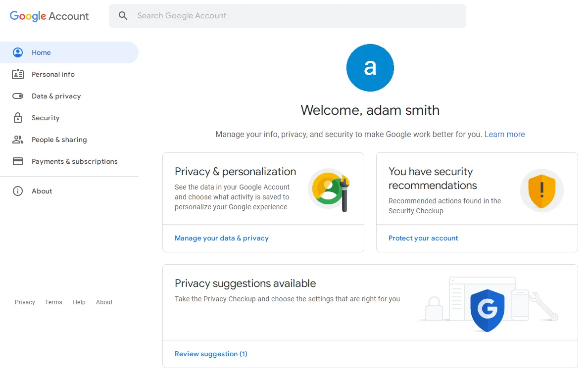Click the 'See the data in your Google Account' text
The height and width of the screenshot is (379, 588).
coord(232,197)
